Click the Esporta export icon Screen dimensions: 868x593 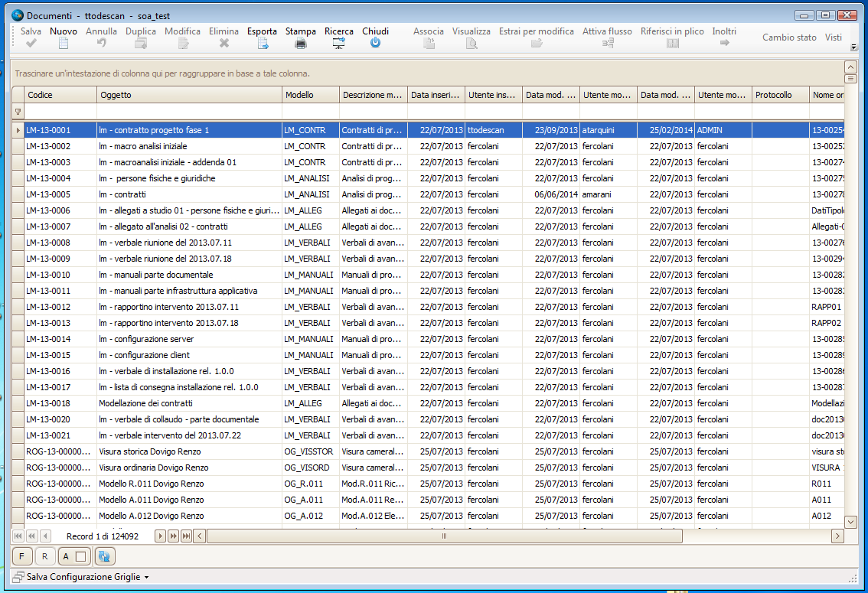pos(263,44)
